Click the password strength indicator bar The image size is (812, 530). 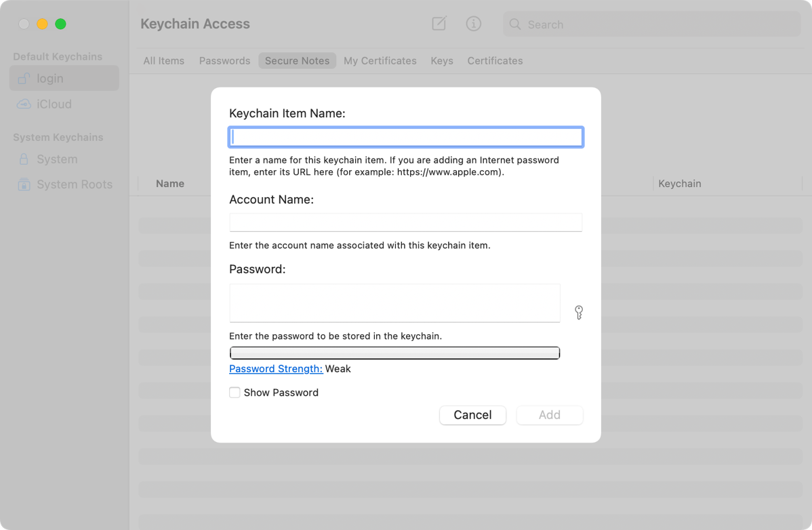pyautogui.click(x=394, y=352)
